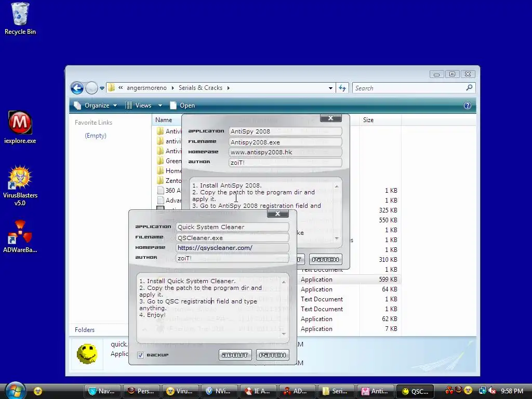Open the Recycle Bin desktop icon

coord(20,19)
